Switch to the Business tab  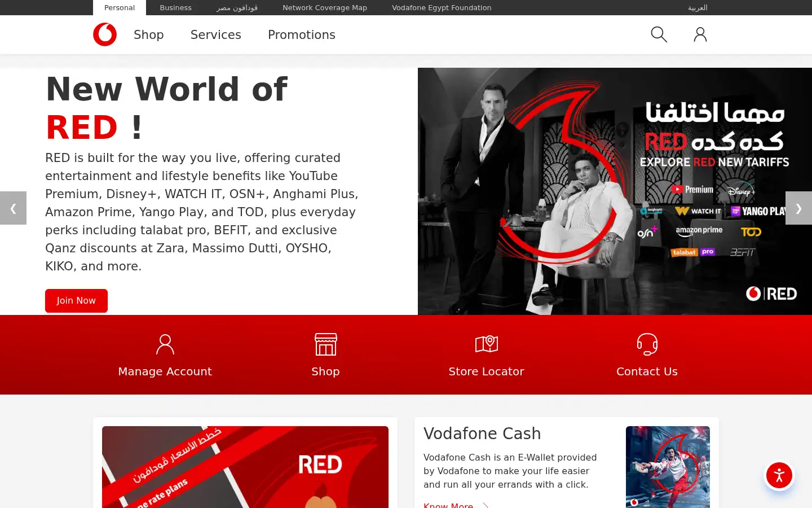175,7
